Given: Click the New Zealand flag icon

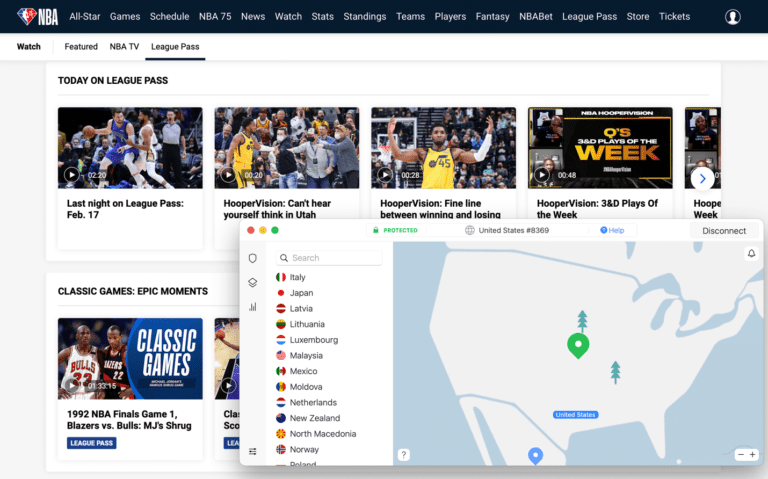Looking at the screenshot, I should pyautogui.click(x=281, y=418).
